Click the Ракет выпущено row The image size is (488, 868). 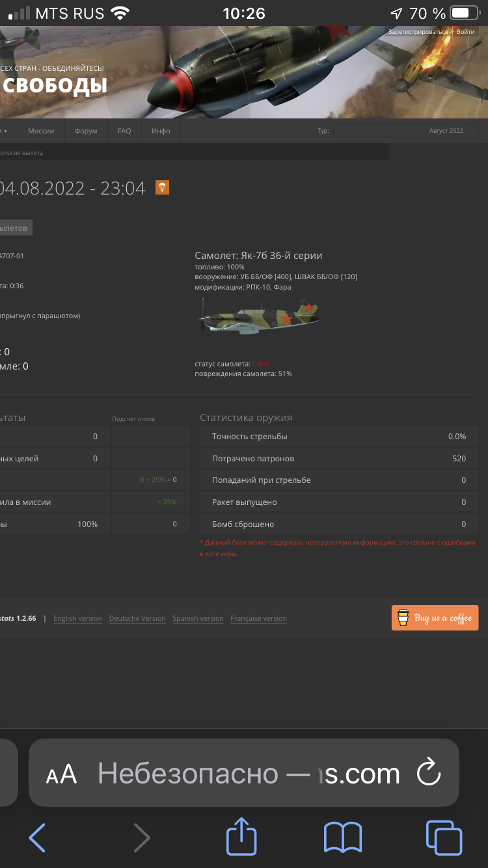tap(339, 502)
